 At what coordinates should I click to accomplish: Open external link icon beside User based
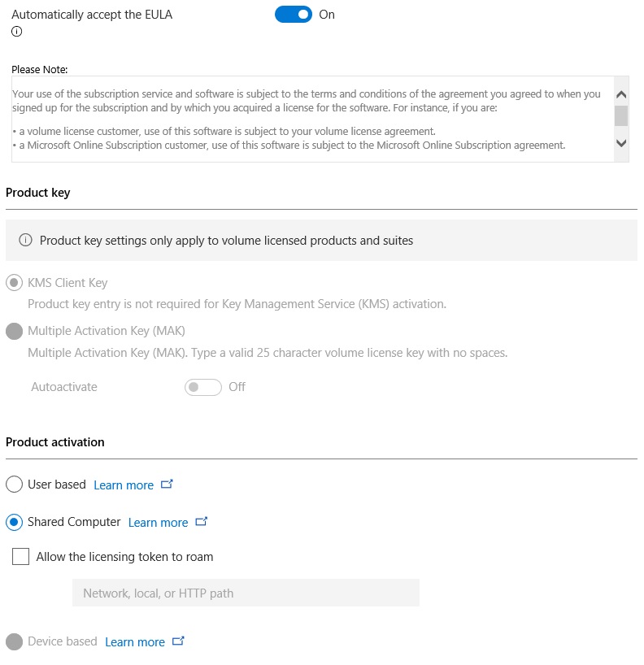coord(167,485)
